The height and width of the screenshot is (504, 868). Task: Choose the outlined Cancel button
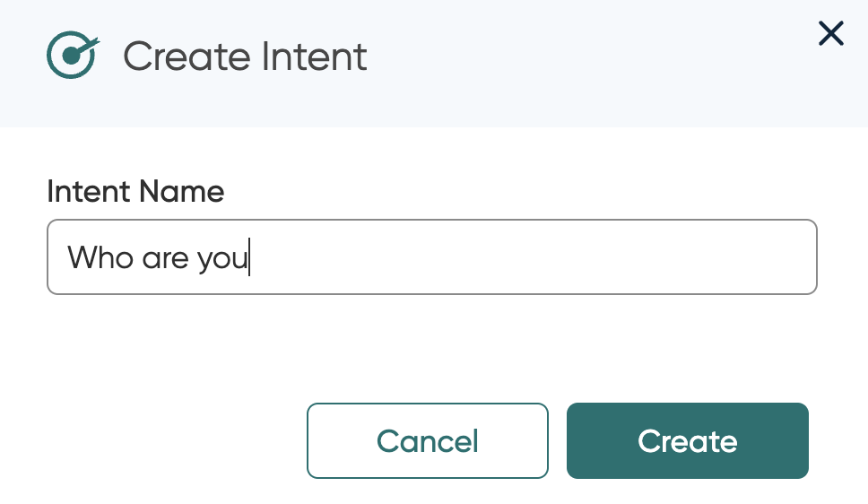tap(428, 441)
